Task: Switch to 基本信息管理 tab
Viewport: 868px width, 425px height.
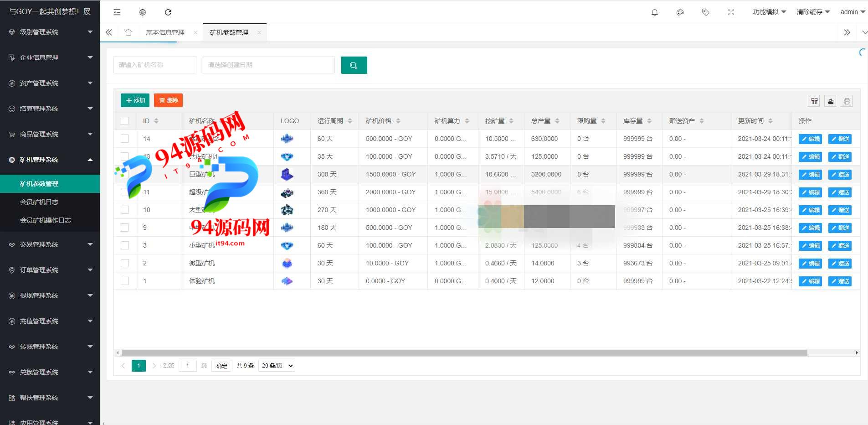Action: point(165,32)
